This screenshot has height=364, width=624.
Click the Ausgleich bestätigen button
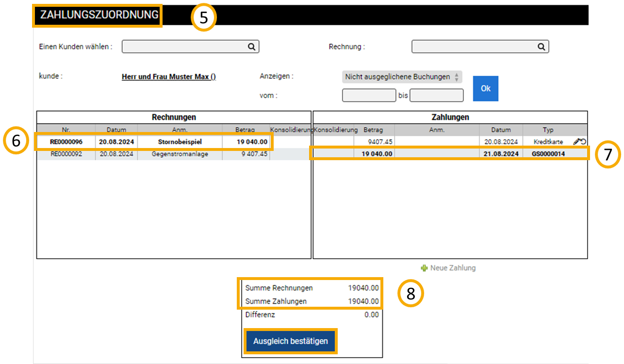point(290,341)
